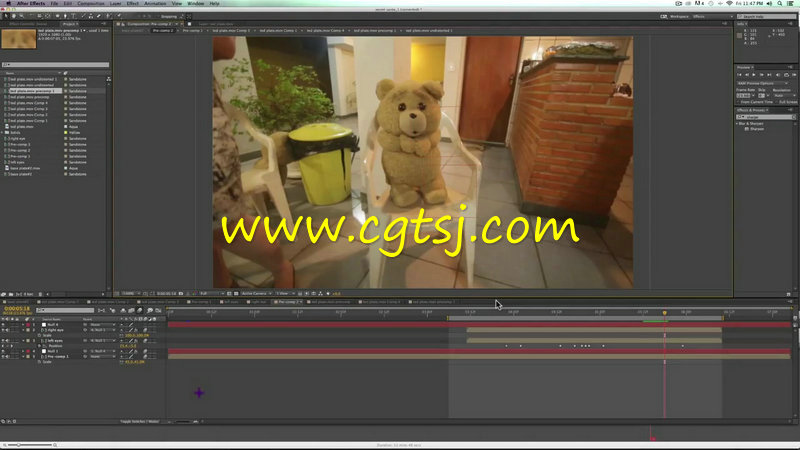Step back one frame in Preview panel
This screenshot has width=800, height=450.
tap(747, 75)
